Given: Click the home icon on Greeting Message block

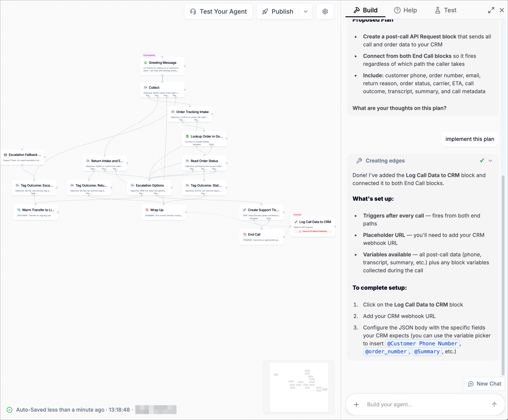Looking at the screenshot, I should pyautogui.click(x=146, y=63).
